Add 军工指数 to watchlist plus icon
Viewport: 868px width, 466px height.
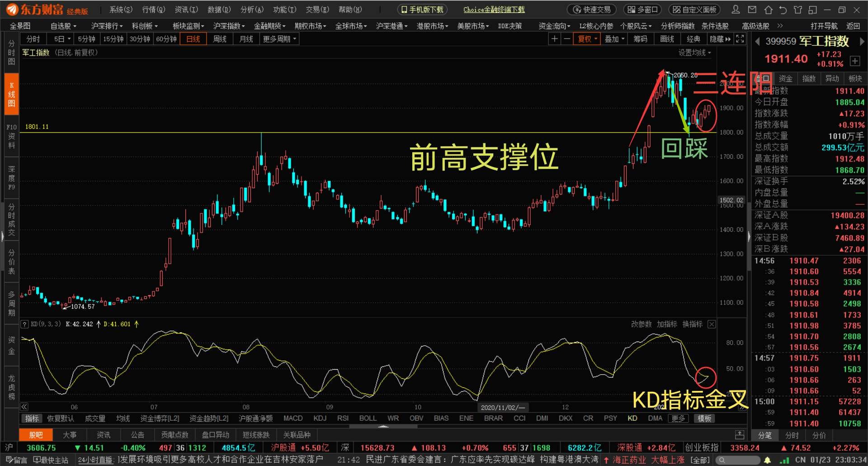tap(855, 61)
